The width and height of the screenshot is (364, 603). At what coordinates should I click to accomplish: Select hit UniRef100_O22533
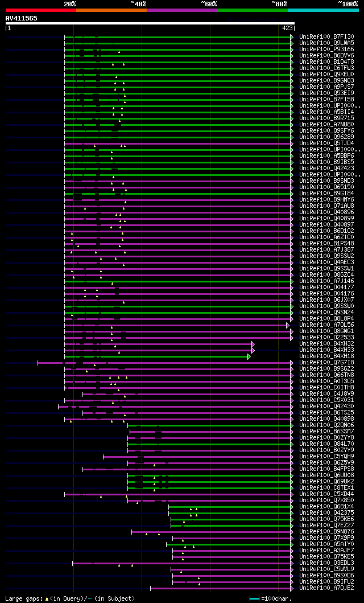pyautogui.click(x=327, y=338)
